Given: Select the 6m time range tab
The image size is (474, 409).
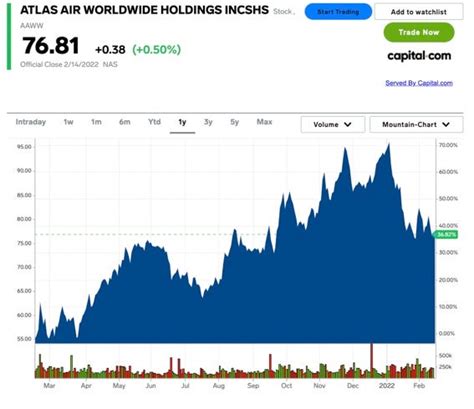Looking at the screenshot, I should [125, 122].
